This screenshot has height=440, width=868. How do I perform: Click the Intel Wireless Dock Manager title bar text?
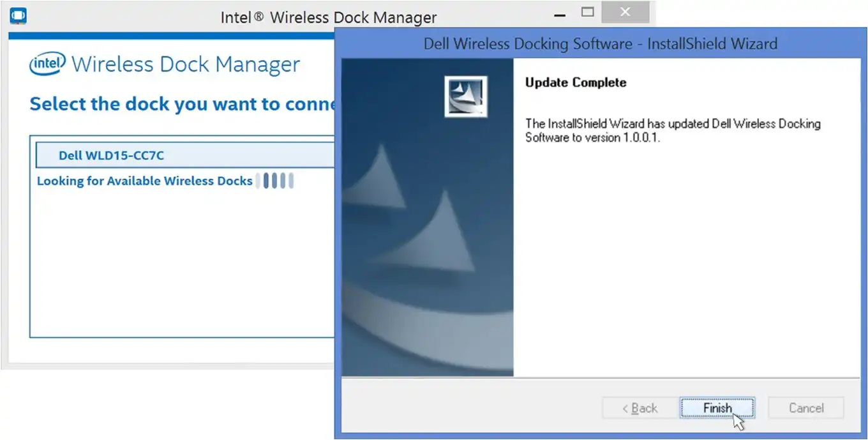pyautogui.click(x=328, y=17)
